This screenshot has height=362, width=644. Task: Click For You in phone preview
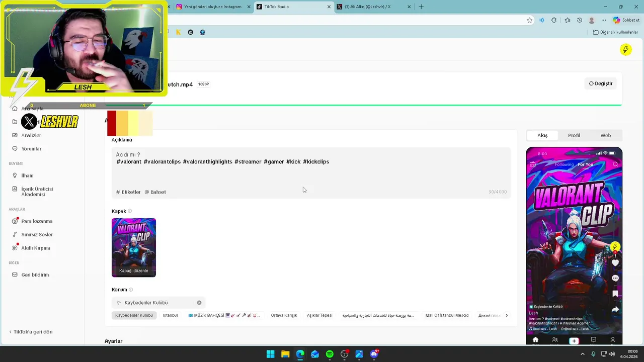[585, 164]
